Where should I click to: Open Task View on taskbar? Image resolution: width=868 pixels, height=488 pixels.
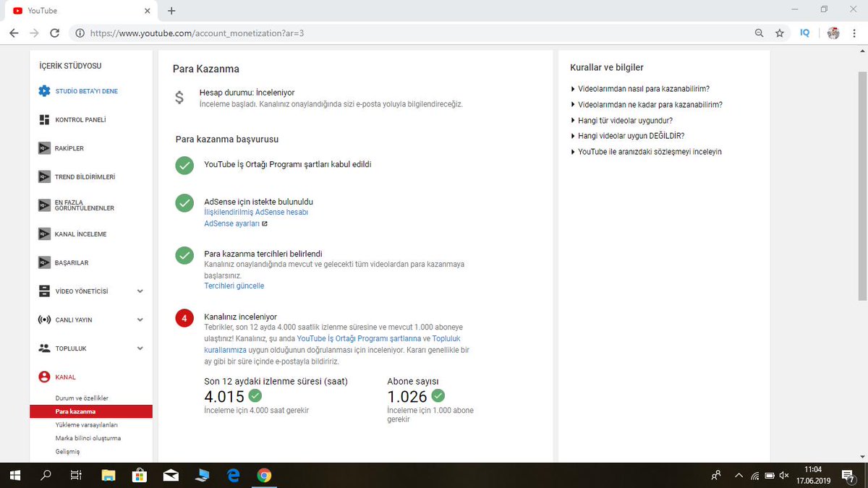75,475
